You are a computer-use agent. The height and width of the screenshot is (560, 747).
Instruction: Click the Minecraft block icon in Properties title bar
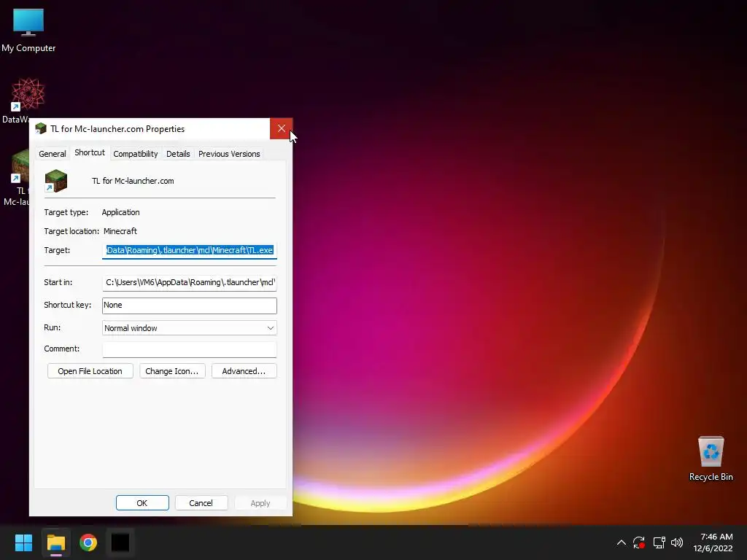point(41,128)
